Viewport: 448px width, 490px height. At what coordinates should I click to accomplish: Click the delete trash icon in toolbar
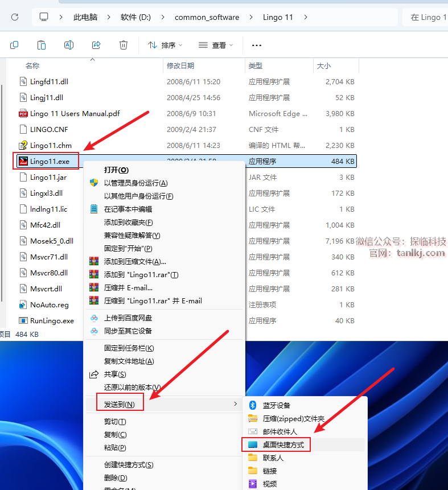click(x=124, y=45)
